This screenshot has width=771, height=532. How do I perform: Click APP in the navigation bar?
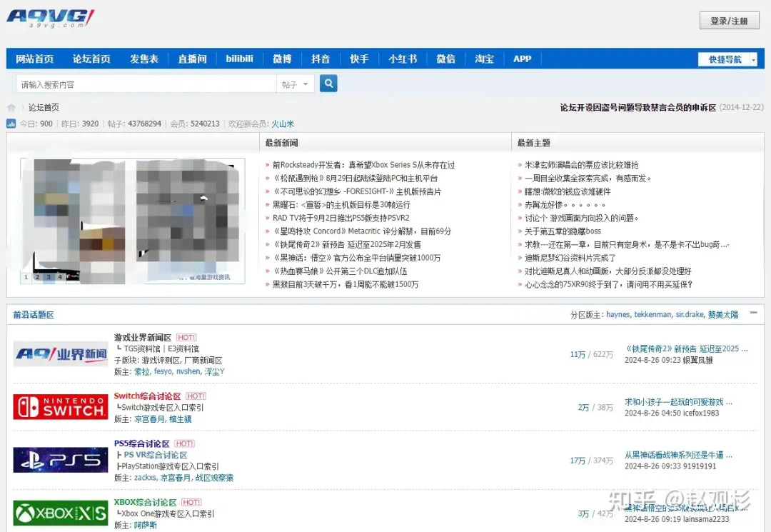click(522, 59)
